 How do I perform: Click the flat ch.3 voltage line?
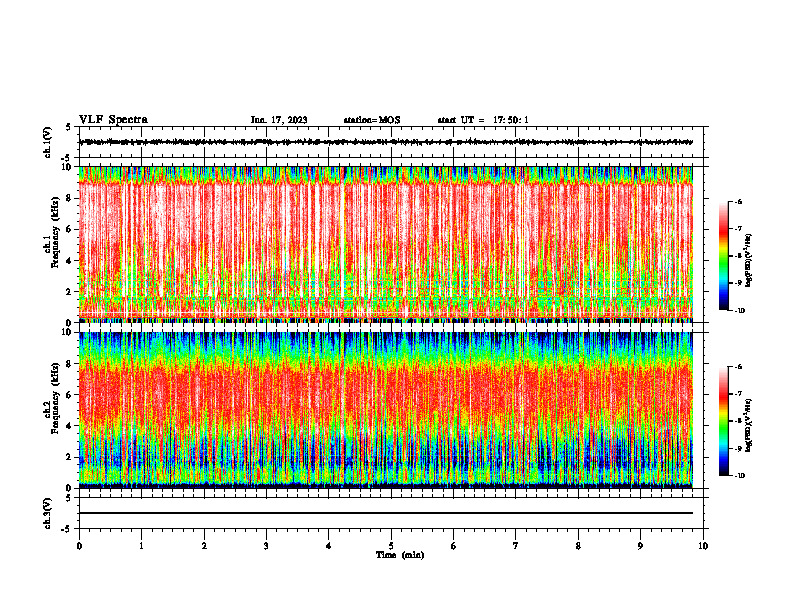tap(386, 513)
